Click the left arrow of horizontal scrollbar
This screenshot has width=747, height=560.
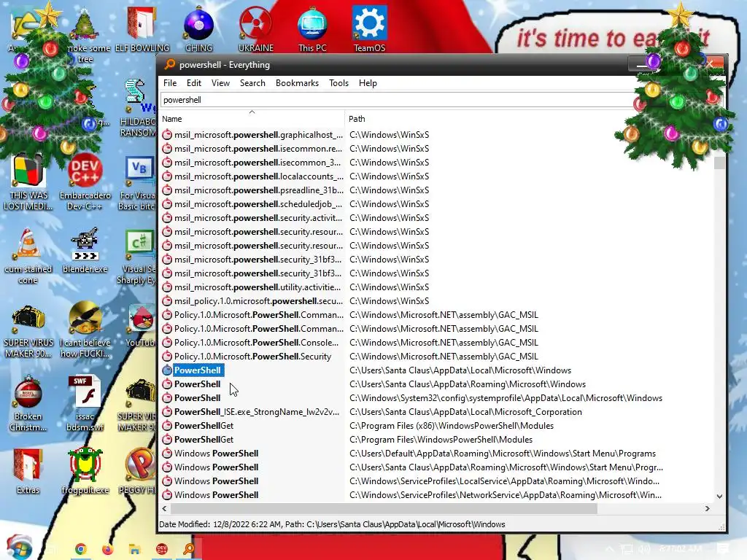tap(164, 508)
